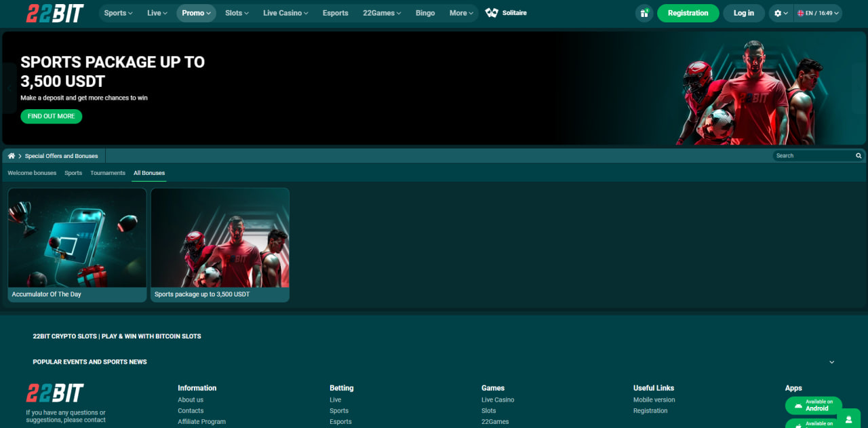Screen dimensions: 868x428
Task: Expand the Sports dropdown menu
Action: point(118,13)
